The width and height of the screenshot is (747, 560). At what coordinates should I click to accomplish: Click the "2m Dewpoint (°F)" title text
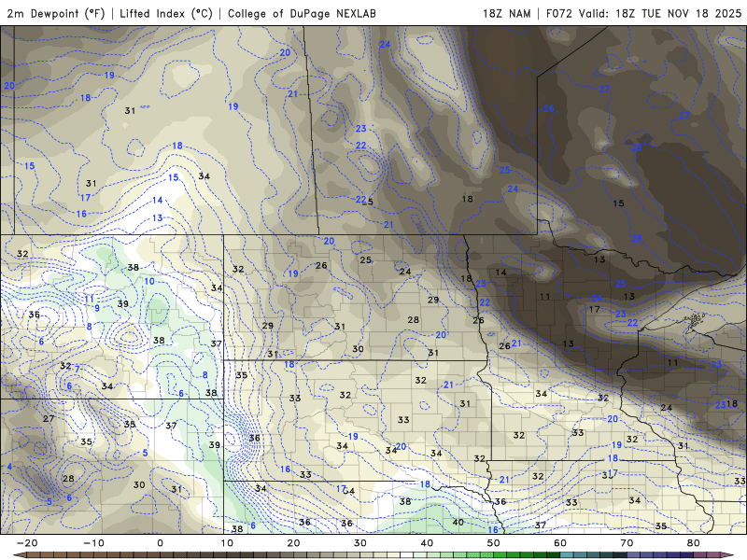[x=56, y=13]
